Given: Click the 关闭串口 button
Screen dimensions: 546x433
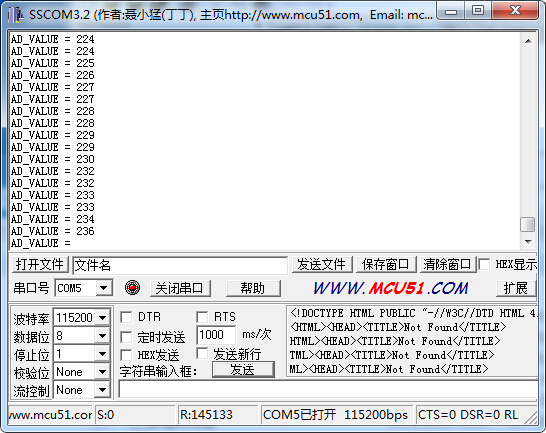Looking at the screenshot, I should tap(180, 288).
